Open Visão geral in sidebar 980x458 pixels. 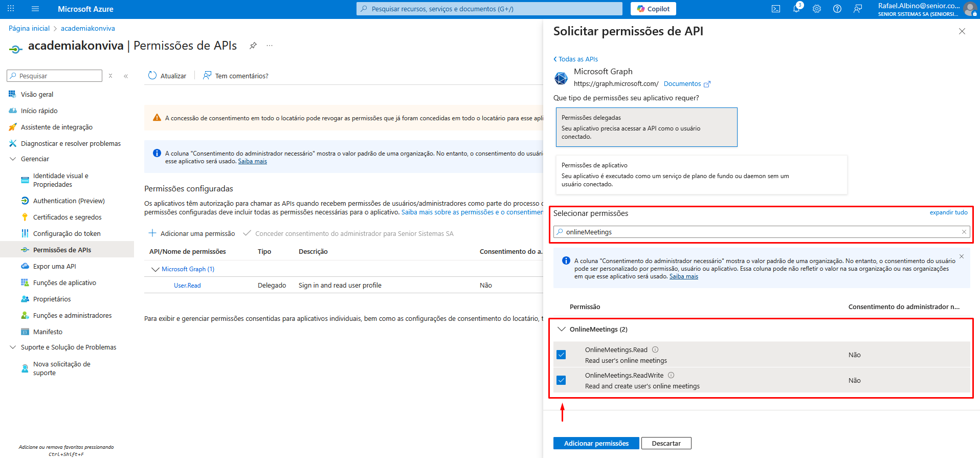pyautogui.click(x=37, y=94)
